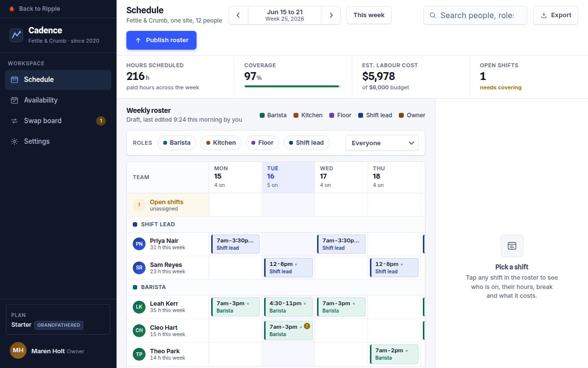Select the Tuesday 16 column header
Screen dimensions: 588x368
point(288,177)
